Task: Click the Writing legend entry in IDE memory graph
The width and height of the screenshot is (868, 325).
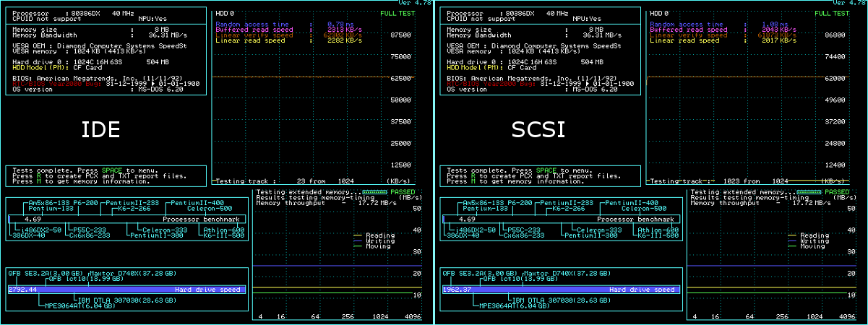Action: (380, 241)
